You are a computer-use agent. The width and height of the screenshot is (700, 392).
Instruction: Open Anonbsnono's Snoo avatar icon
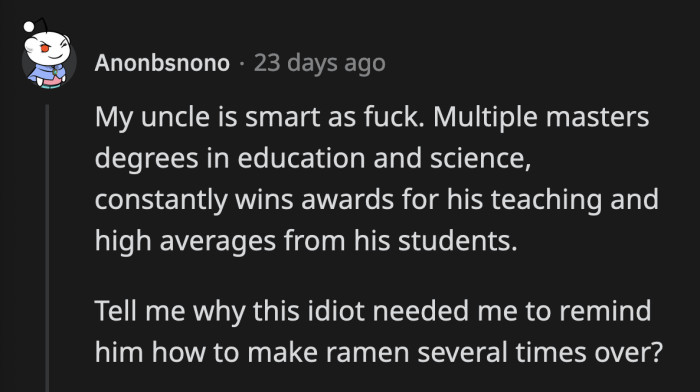tap(48, 54)
